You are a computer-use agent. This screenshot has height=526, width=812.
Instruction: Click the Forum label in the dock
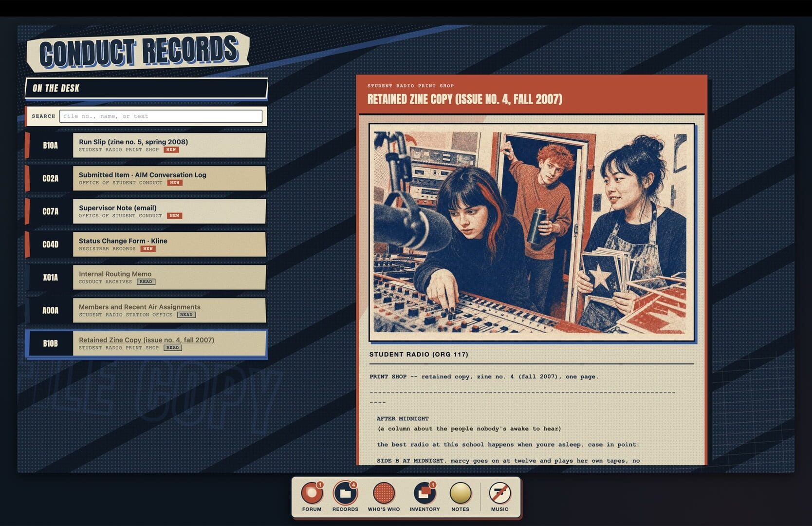click(312, 509)
